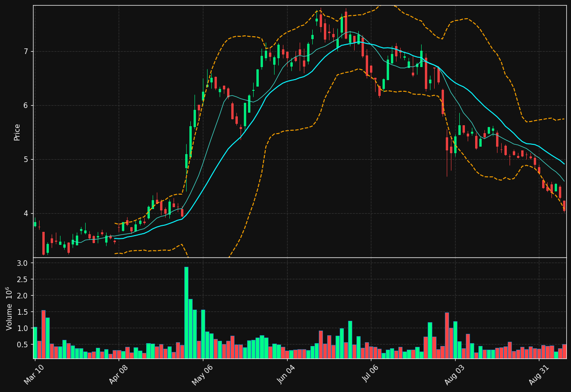Select the "Aug 31" date label

(x=539, y=374)
